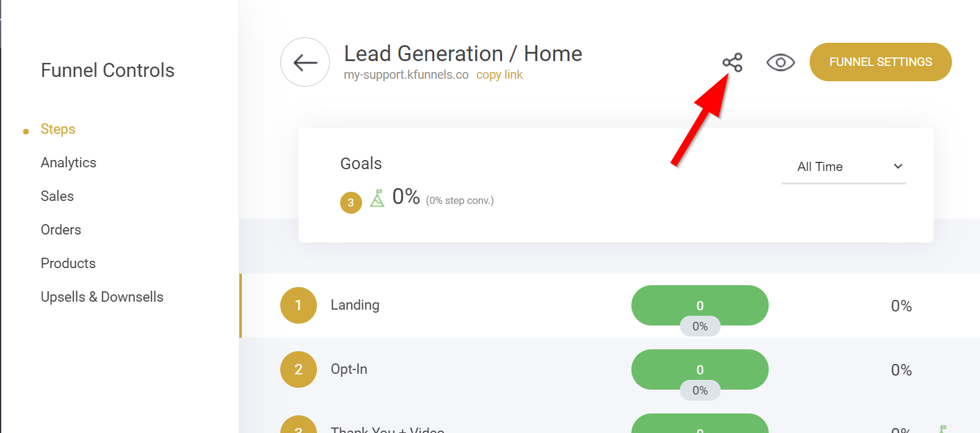Select the Steps sidebar item
The height and width of the screenshot is (433, 980).
click(58, 129)
